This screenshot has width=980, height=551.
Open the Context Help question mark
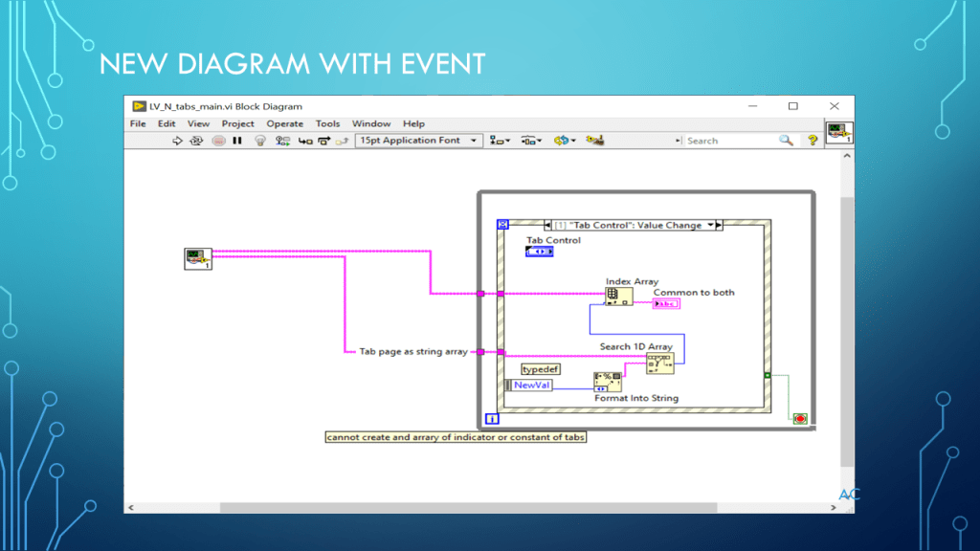coord(813,141)
